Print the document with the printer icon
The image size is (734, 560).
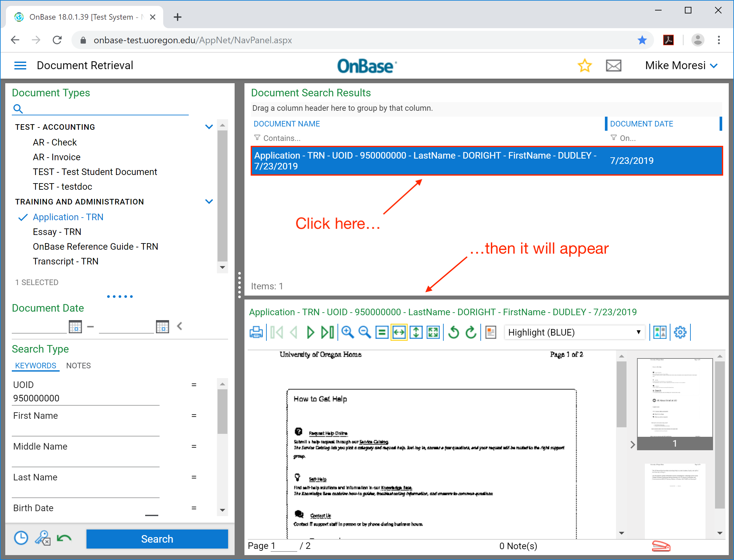256,333
